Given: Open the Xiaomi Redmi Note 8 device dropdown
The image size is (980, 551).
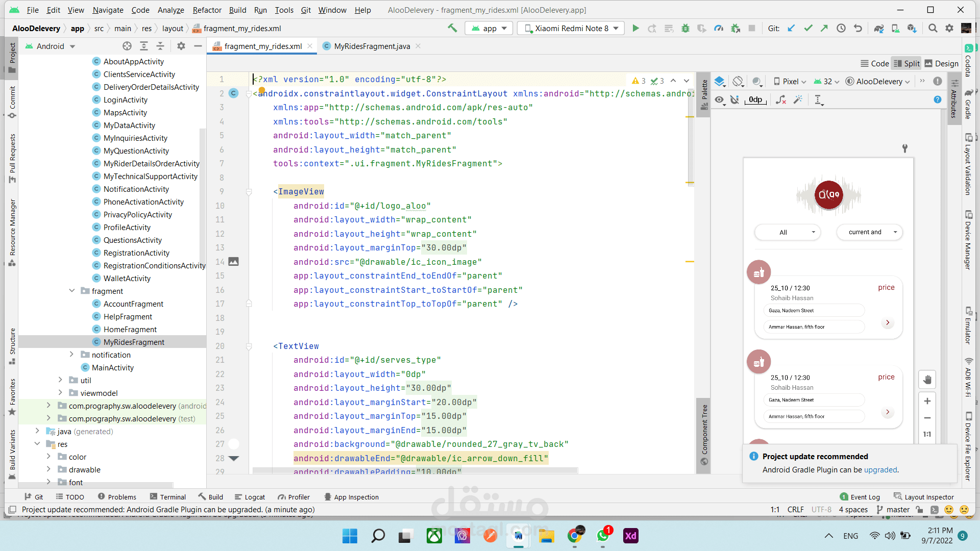Looking at the screenshot, I should coord(571,29).
